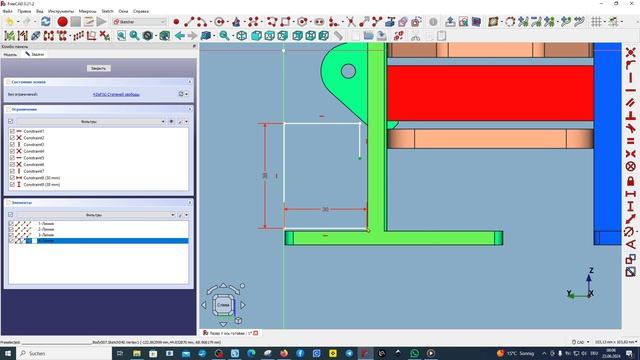Screen dimensions: 640x360
Task: Select the slot creation tool
Action: pos(319,22)
